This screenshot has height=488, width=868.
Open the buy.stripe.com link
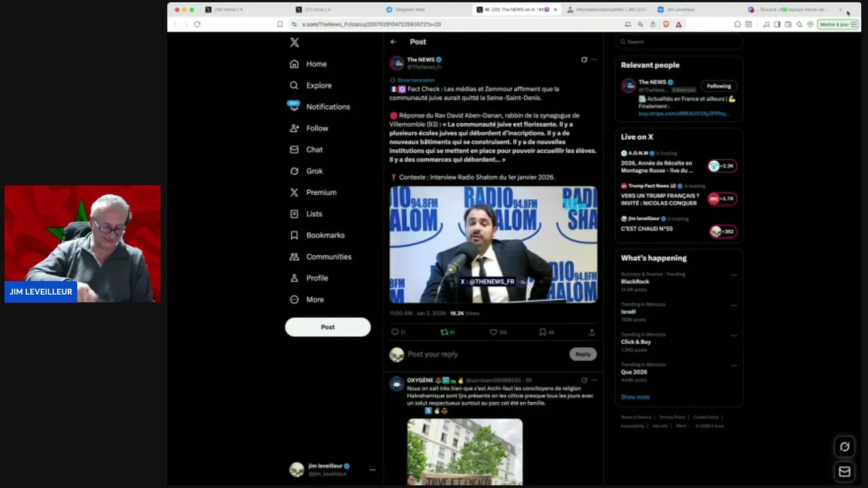point(684,114)
